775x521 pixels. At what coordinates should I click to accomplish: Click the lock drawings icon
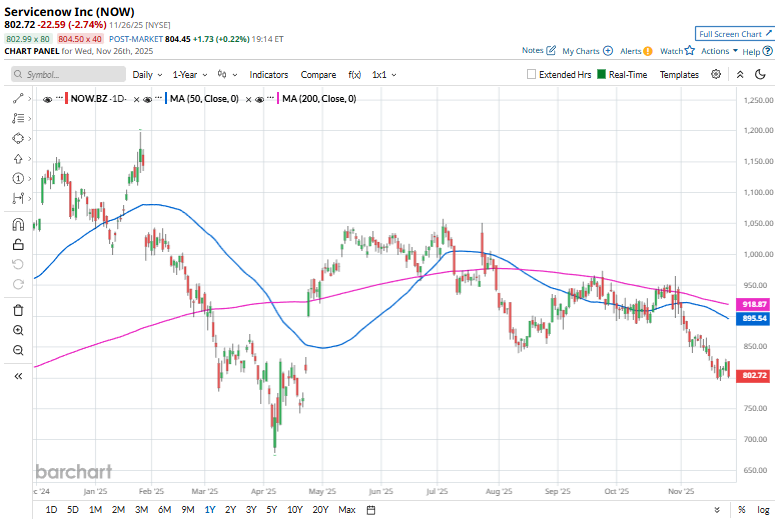tap(18, 244)
